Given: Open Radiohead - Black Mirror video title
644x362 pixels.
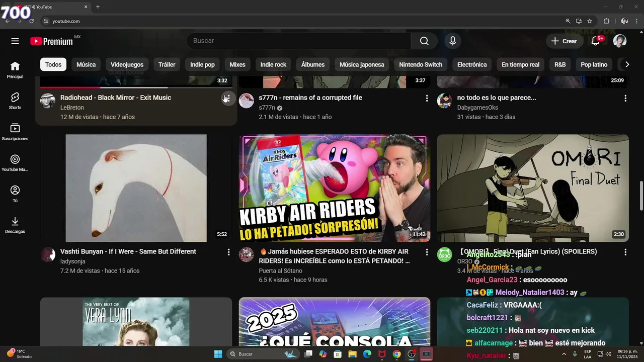Looking at the screenshot, I should (116, 98).
